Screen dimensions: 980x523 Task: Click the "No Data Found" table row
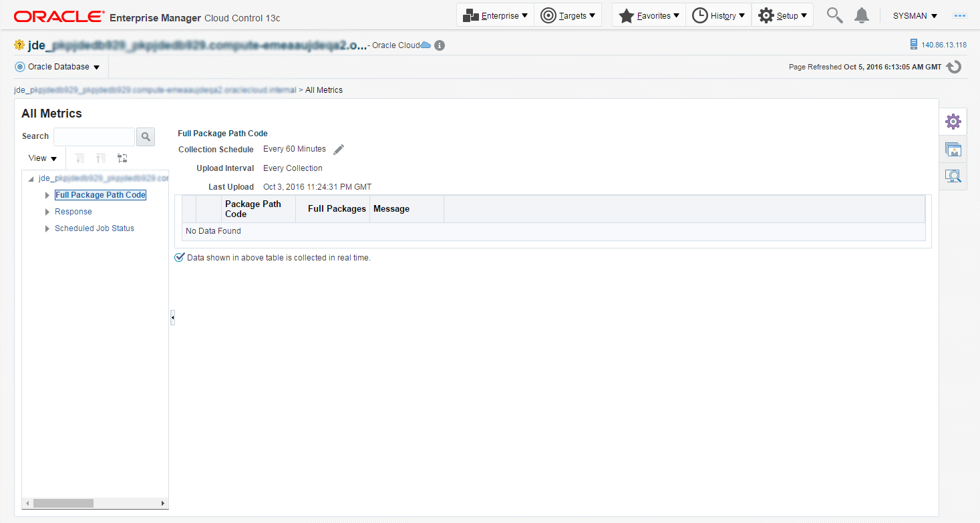tap(553, 231)
